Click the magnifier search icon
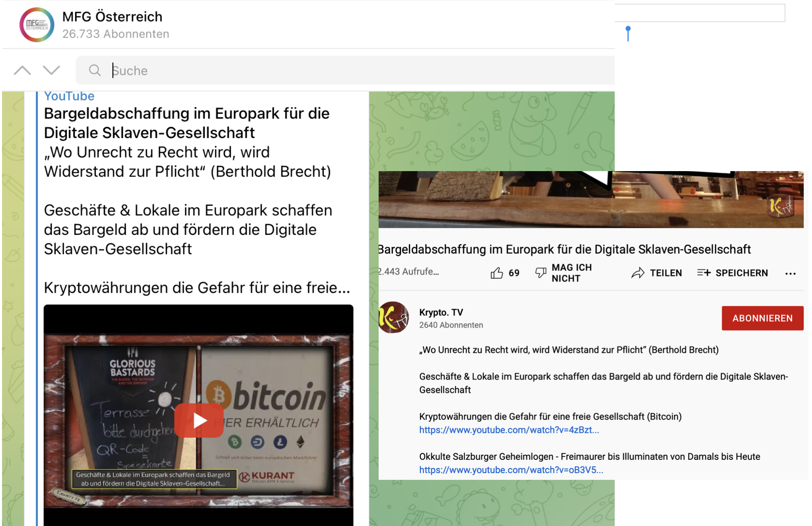812x526 pixels. (x=95, y=70)
